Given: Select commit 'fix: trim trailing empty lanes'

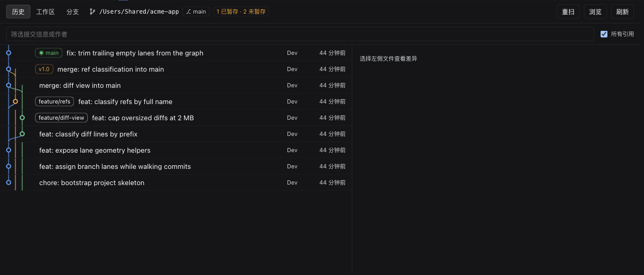Looking at the screenshot, I should point(176,53).
